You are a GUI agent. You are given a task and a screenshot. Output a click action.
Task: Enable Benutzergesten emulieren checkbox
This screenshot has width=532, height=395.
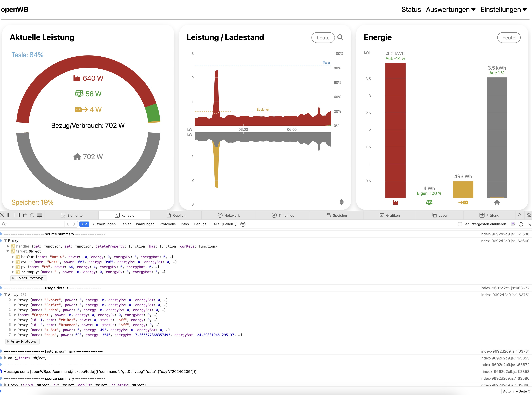460,224
